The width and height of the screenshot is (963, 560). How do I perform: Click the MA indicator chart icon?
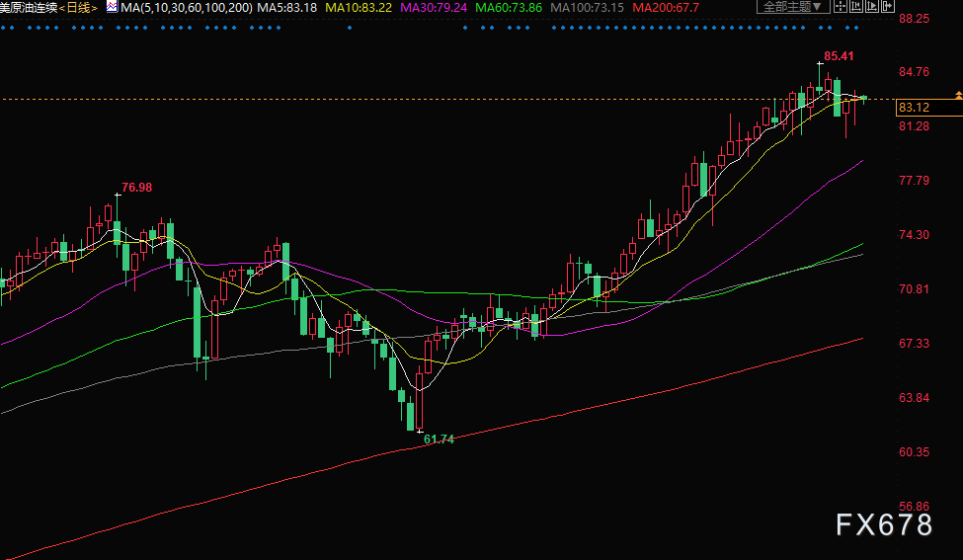(x=112, y=7)
